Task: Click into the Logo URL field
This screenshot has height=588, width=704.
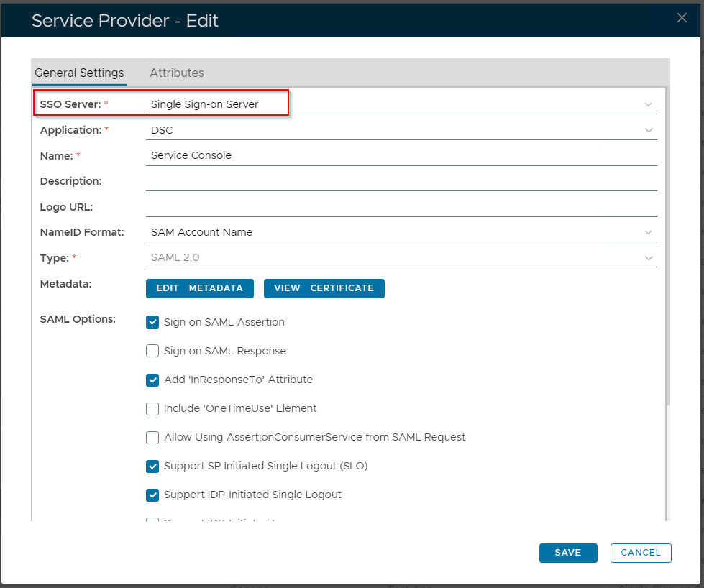Action: pos(400,207)
